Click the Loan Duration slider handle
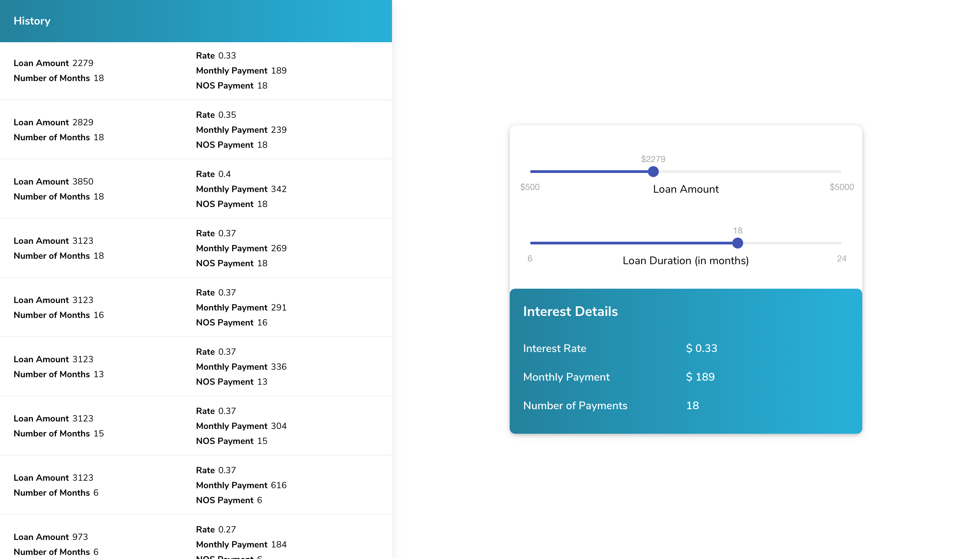The height and width of the screenshot is (559, 980). pos(737,243)
